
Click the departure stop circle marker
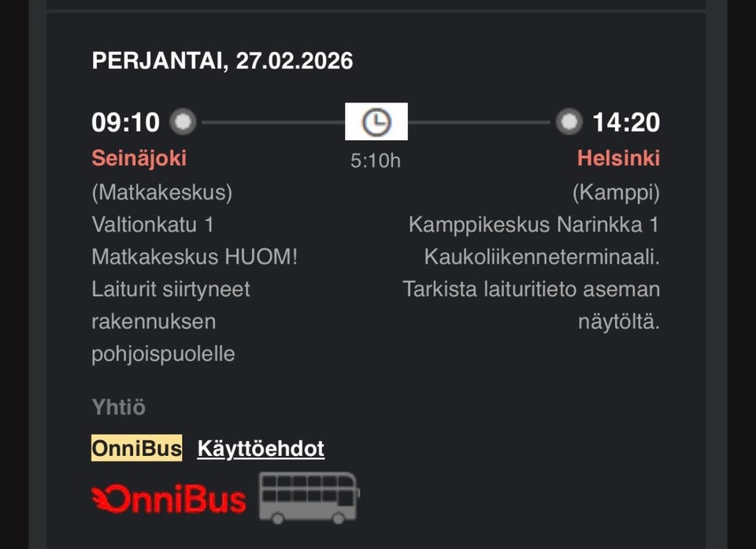pos(183,122)
